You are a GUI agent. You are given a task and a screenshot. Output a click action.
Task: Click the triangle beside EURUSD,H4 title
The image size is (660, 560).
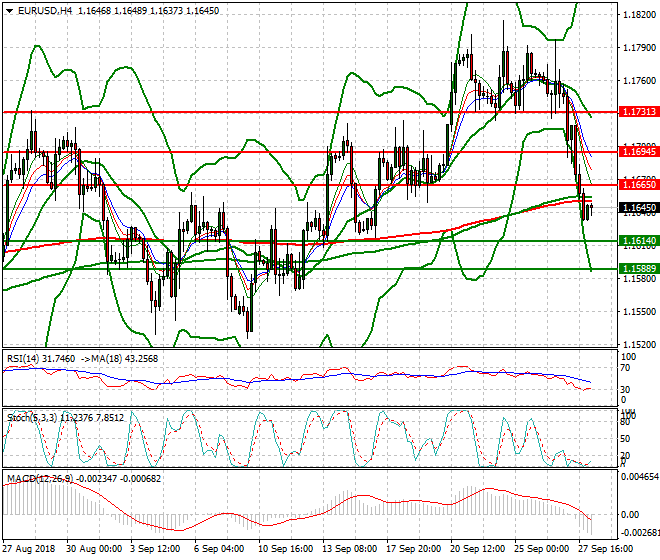coord(9,11)
